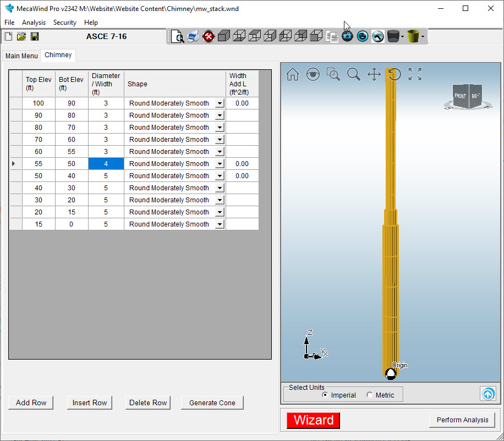The image size is (504, 441).
Task: Click the Perform Analysis button
Action: (x=462, y=420)
